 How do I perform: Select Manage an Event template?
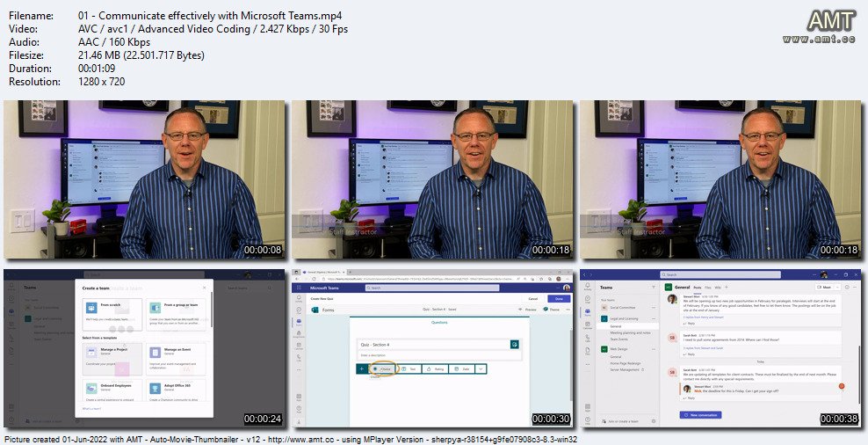point(176,359)
